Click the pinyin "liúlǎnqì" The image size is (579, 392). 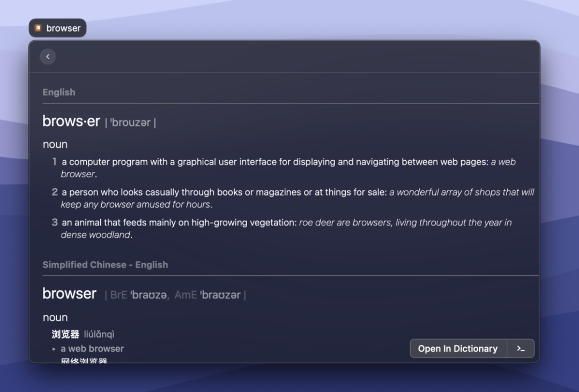99,335
